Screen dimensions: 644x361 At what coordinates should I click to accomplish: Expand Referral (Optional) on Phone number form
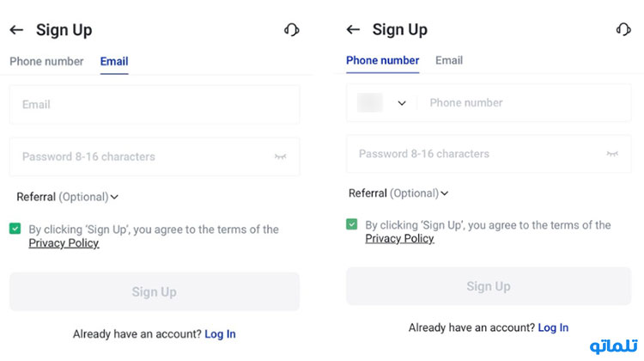coord(398,193)
